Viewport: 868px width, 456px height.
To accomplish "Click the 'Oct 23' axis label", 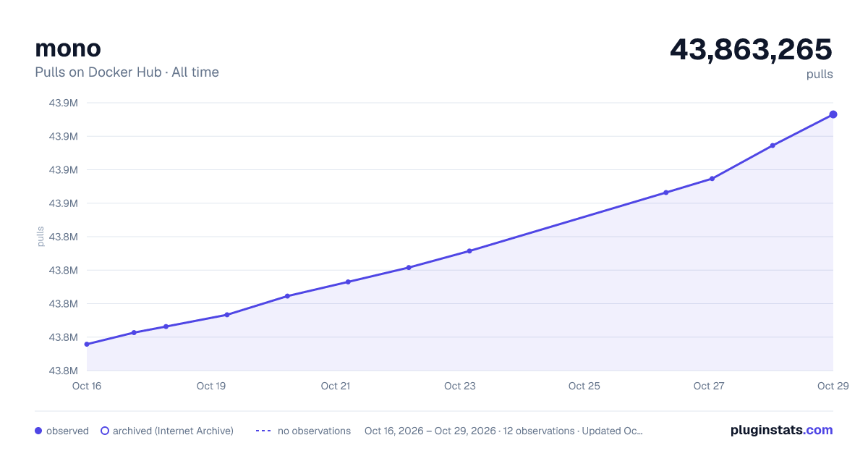I will [460, 386].
